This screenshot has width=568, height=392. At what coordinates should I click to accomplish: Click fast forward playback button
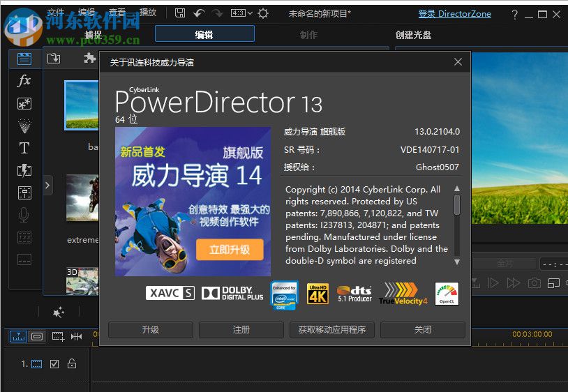(514, 282)
